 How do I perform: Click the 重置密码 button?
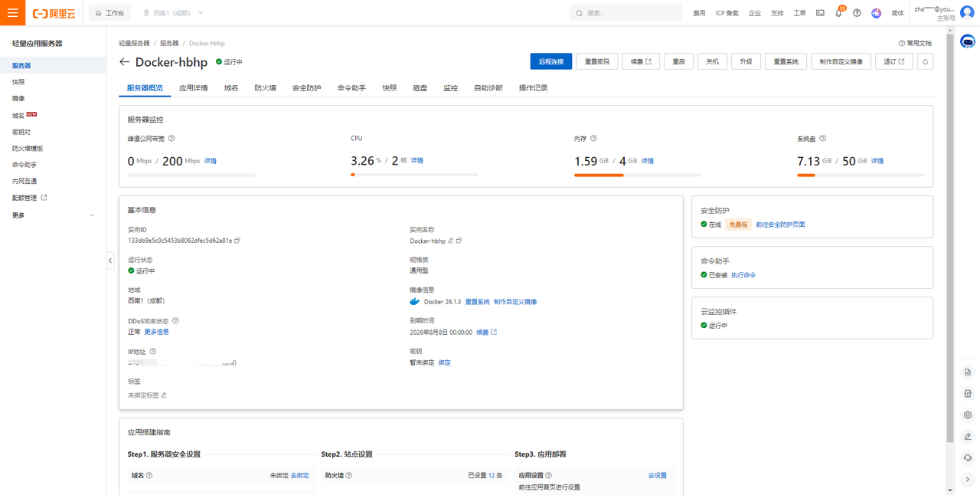pos(596,62)
